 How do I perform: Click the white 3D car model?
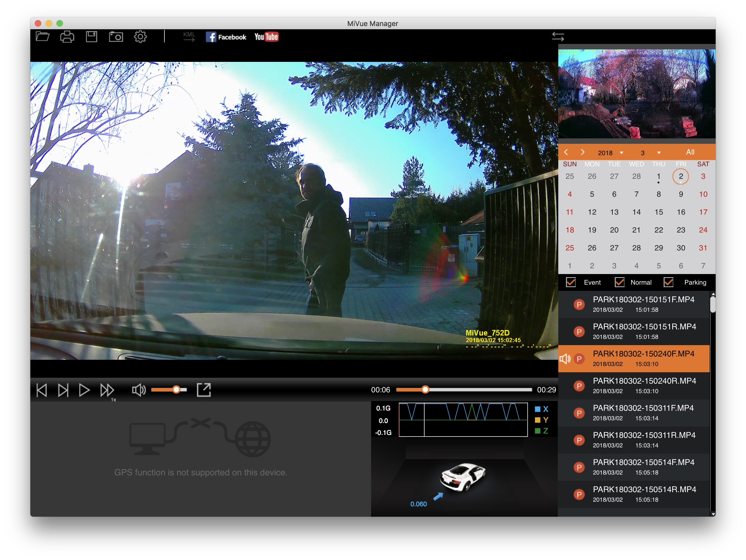(x=463, y=477)
